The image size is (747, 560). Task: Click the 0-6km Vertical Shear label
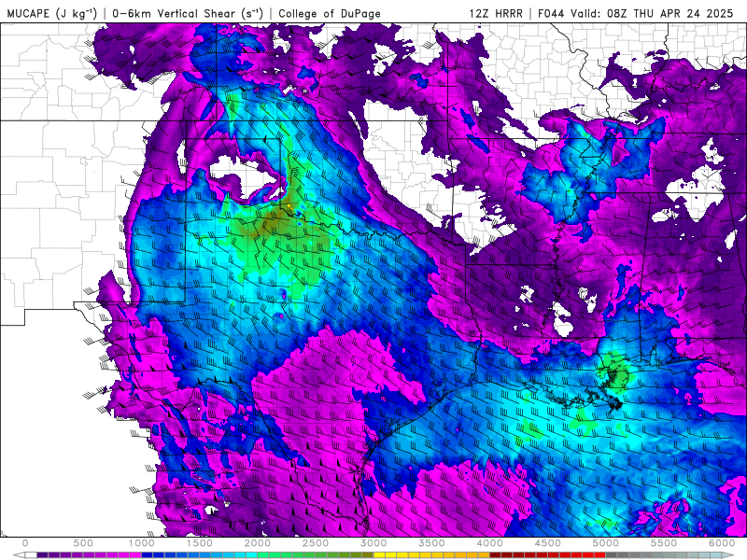click(188, 13)
